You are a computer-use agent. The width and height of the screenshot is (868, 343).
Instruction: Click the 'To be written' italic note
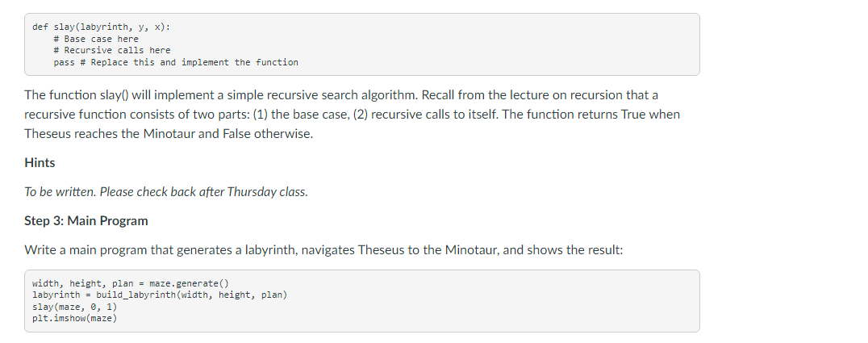pyautogui.click(x=166, y=192)
